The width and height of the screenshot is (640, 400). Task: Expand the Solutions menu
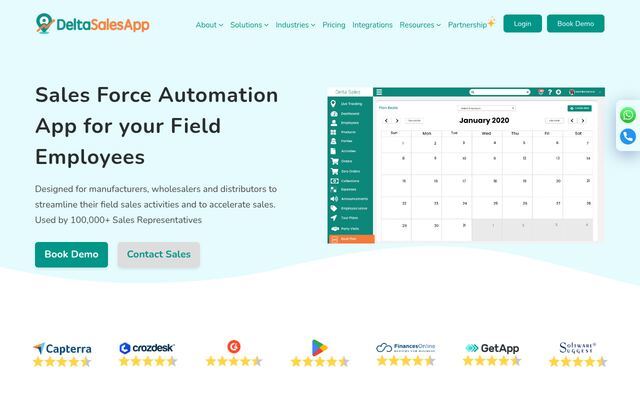click(x=249, y=25)
